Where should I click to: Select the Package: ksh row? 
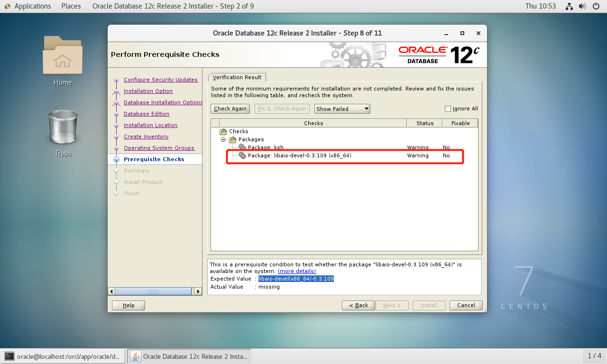pyautogui.click(x=344, y=147)
